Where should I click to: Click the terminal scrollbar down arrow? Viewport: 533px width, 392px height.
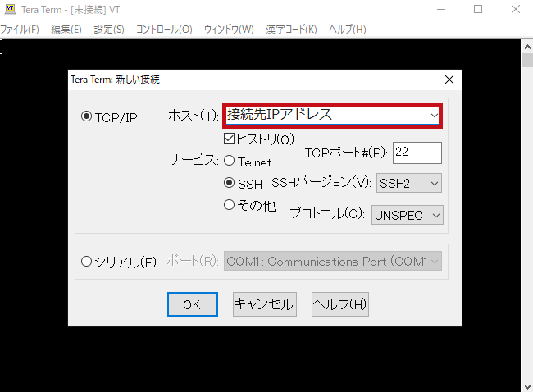(x=527, y=386)
